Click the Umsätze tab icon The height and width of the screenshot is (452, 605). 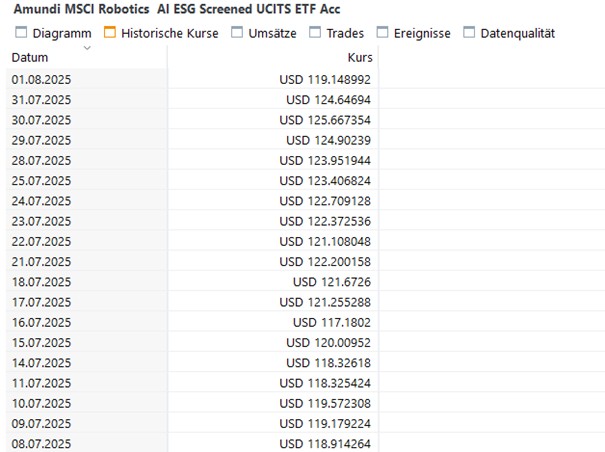point(237,33)
